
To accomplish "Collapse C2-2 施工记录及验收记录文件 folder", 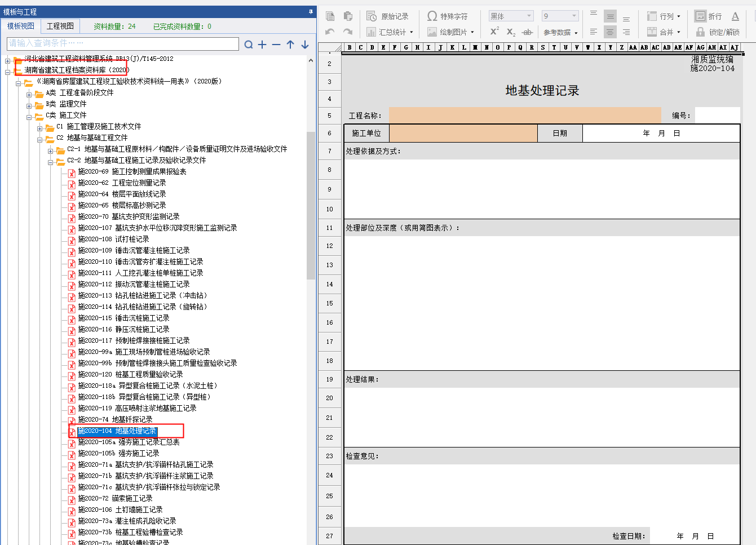I will click(x=51, y=162).
